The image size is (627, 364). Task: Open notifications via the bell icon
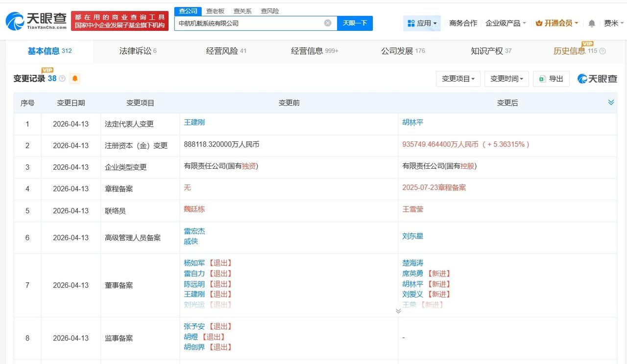point(591,23)
